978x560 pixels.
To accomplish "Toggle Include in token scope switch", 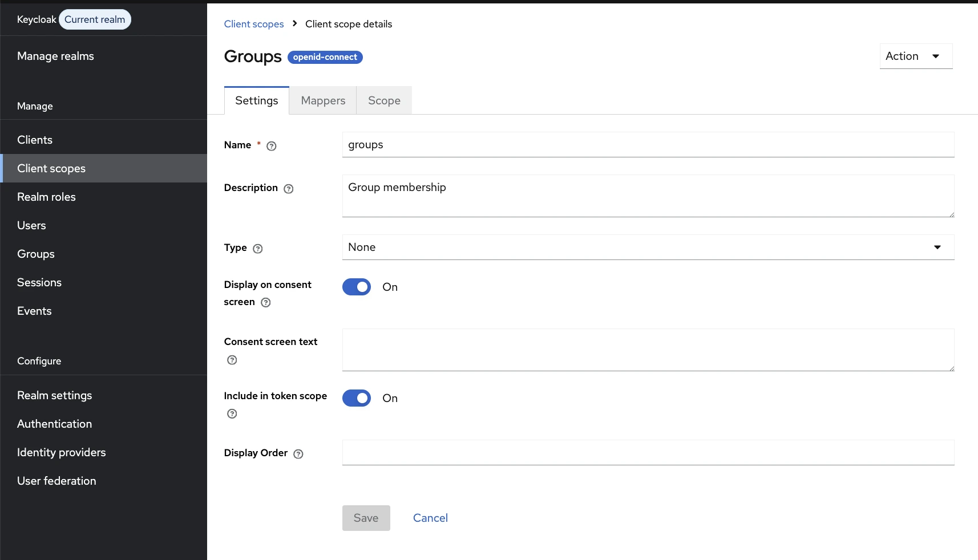I will 357,398.
